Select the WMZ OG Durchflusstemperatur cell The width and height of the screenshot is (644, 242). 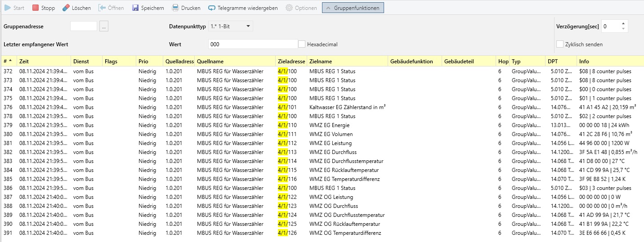tap(347, 215)
